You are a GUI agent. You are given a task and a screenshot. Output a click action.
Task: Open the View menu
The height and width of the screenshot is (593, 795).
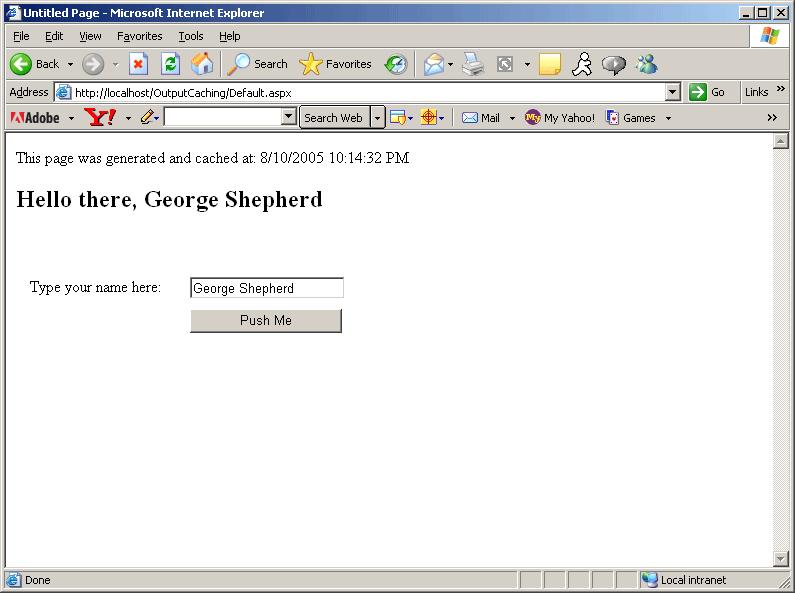(x=90, y=36)
